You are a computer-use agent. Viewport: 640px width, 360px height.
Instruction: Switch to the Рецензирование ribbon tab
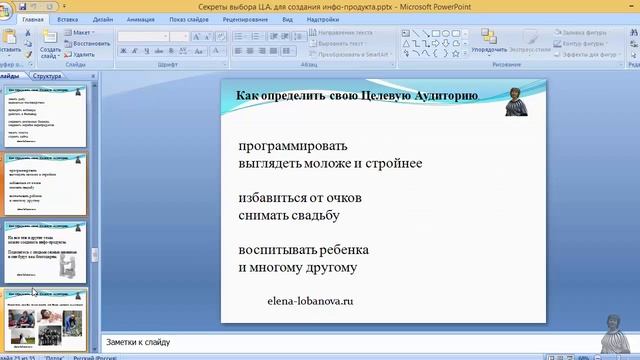click(x=245, y=19)
